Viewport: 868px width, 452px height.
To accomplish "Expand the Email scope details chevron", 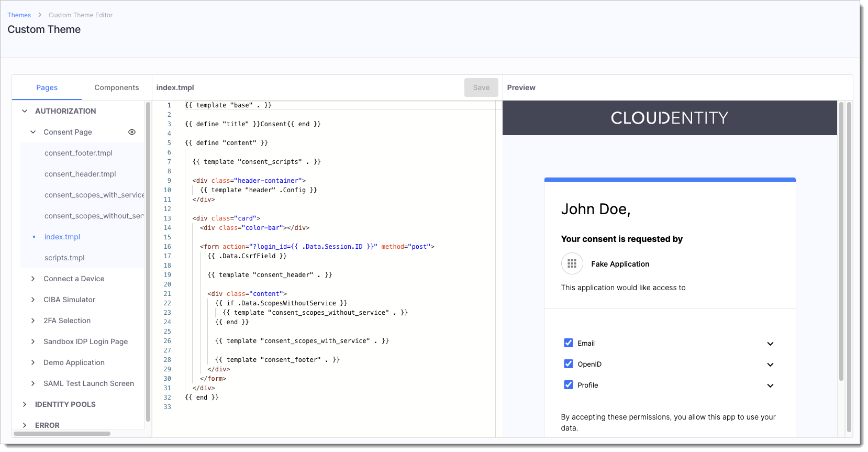I will (770, 344).
